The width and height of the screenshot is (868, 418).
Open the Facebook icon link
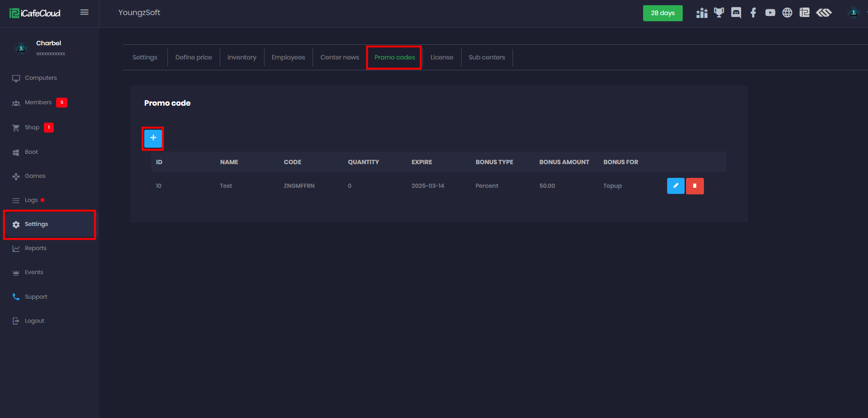[x=753, y=13]
